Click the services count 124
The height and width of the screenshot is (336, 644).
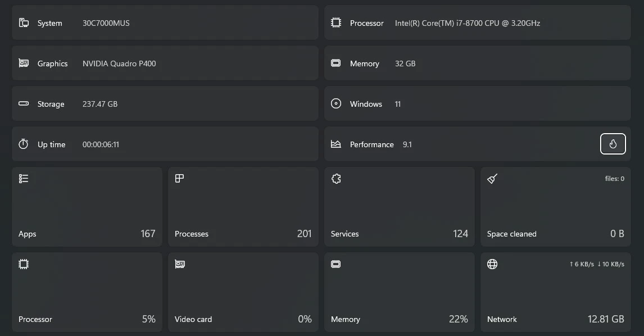click(460, 234)
